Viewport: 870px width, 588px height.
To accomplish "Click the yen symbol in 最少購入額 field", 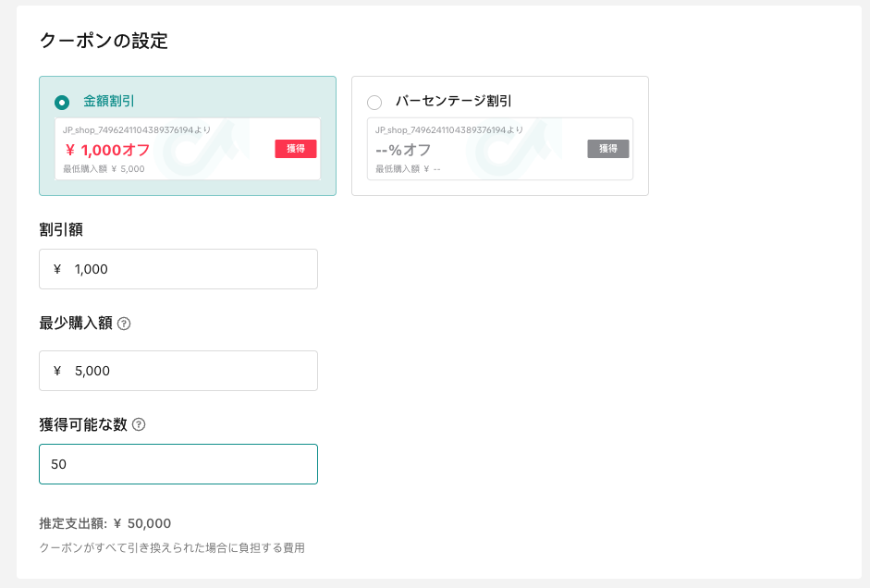I will [57, 371].
